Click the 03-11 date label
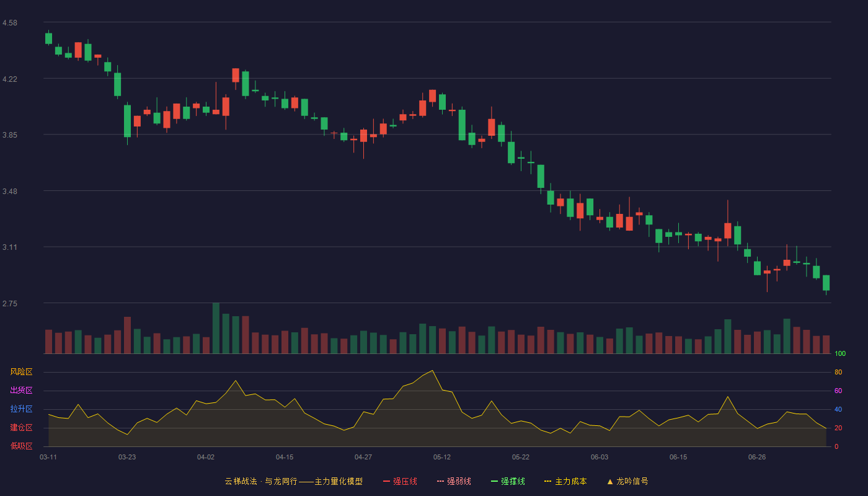Image resolution: width=868 pixels, height=496 pixels. click(x=48, y=457)
